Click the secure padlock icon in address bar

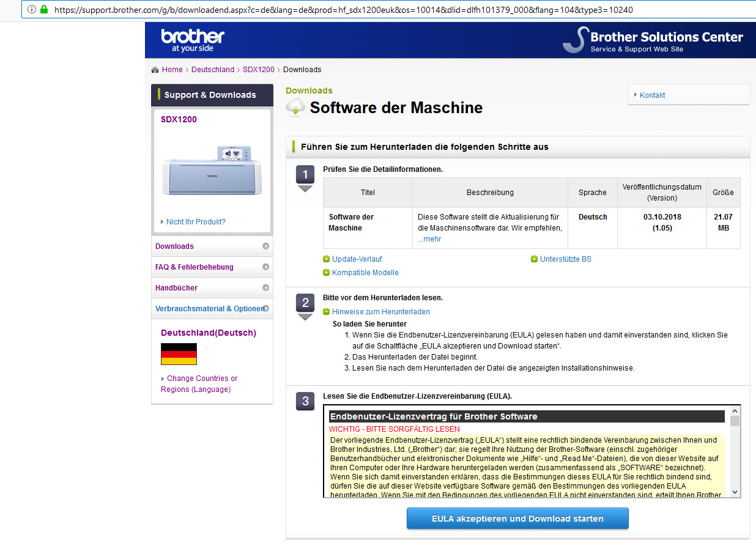click(43, 10)
